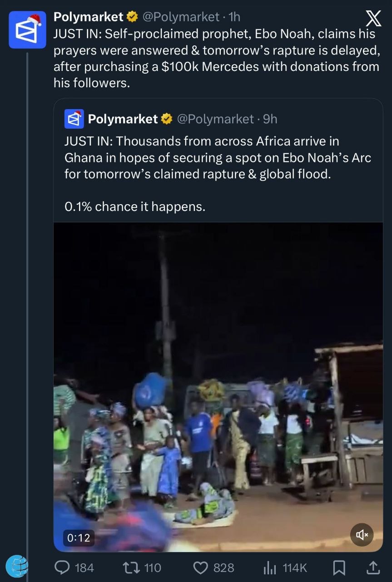Click the X logo in top corner

pos(373,19)
